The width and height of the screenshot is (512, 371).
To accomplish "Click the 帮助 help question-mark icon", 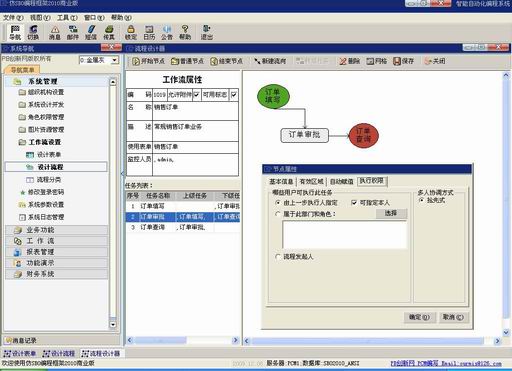I will coord(185,32).
